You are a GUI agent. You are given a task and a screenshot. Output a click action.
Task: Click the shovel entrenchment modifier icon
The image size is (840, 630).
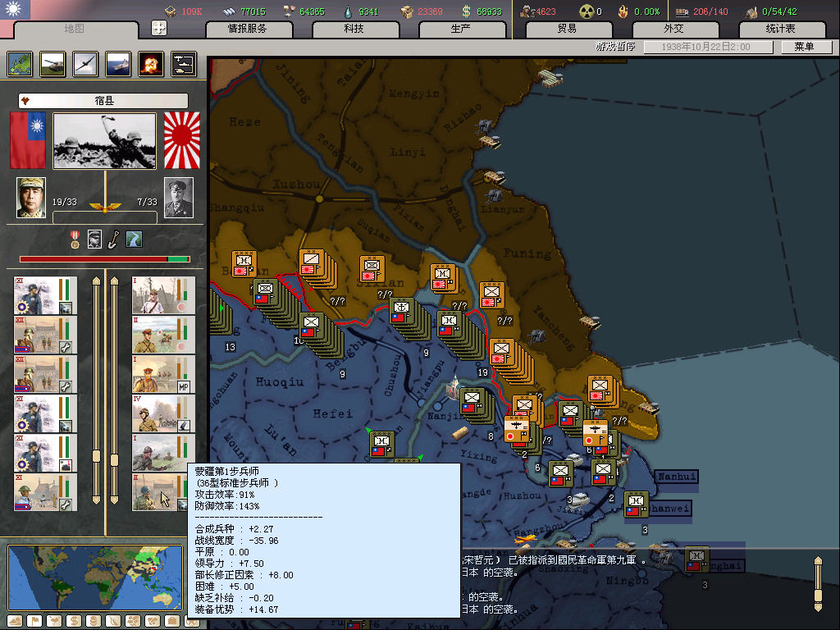pyautogui.click(x=113, y=240)
